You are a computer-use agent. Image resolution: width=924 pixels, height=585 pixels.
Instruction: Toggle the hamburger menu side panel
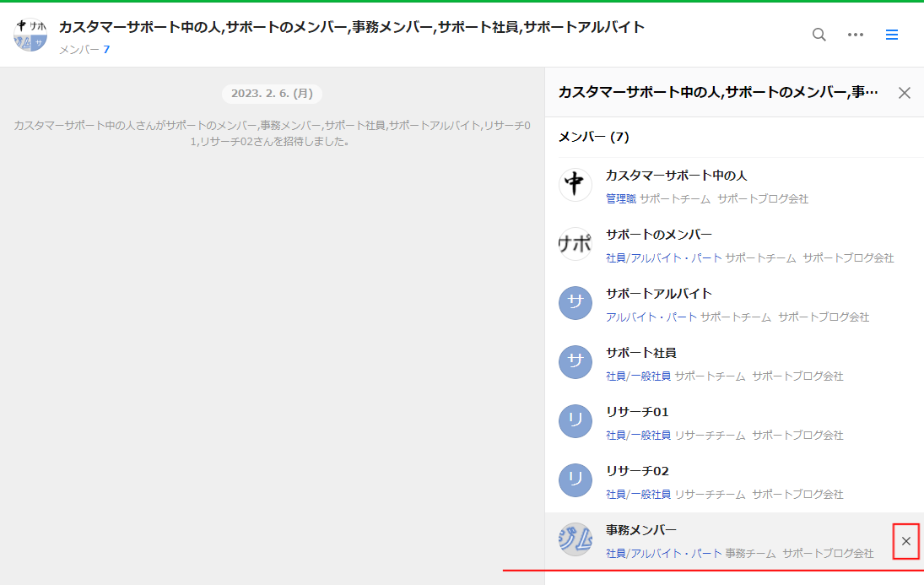[x=892, y=35]
